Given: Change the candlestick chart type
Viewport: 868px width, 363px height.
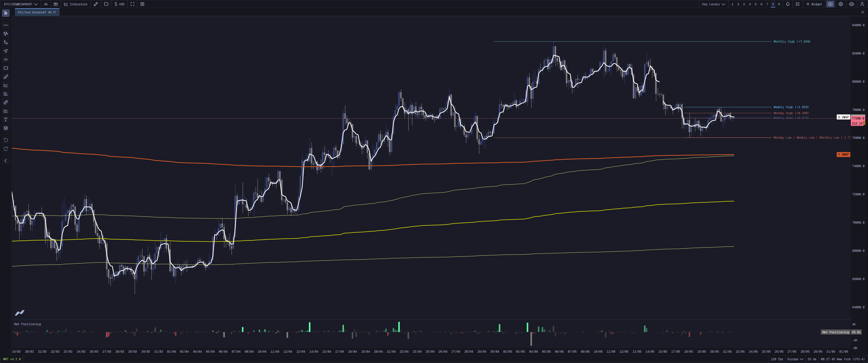Looking at the screenshot, I should (x=56, y=4).
